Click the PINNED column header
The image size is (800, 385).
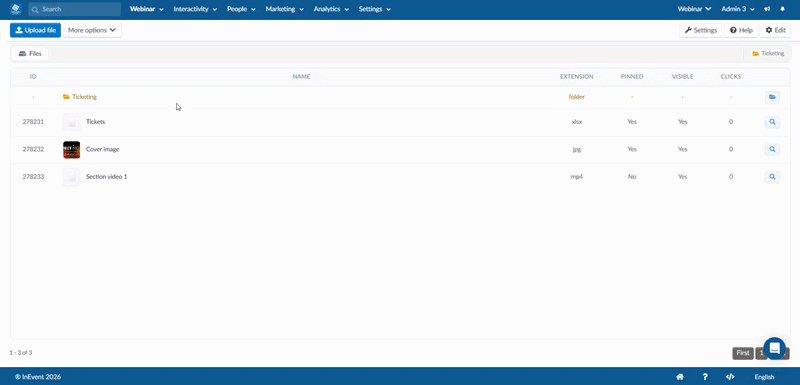point(632,76)
